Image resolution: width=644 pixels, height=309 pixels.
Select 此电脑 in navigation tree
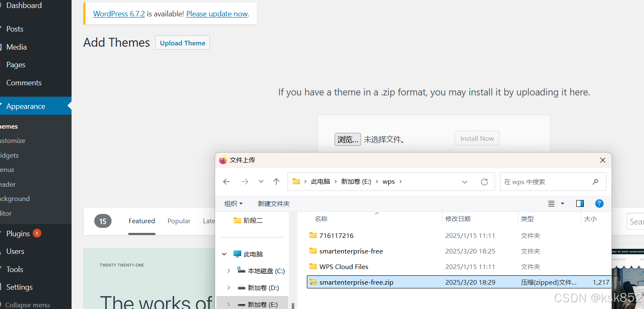point(248,254)
